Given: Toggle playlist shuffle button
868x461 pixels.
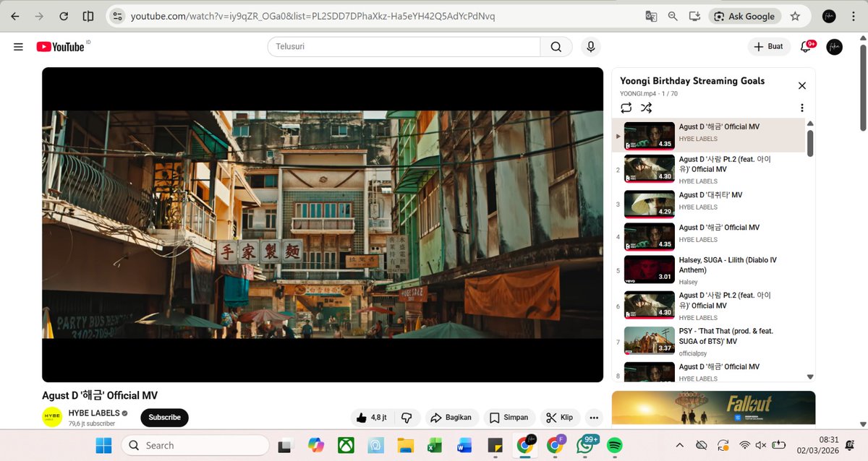Looking at the screenshot, I should [x=646, y=108].
